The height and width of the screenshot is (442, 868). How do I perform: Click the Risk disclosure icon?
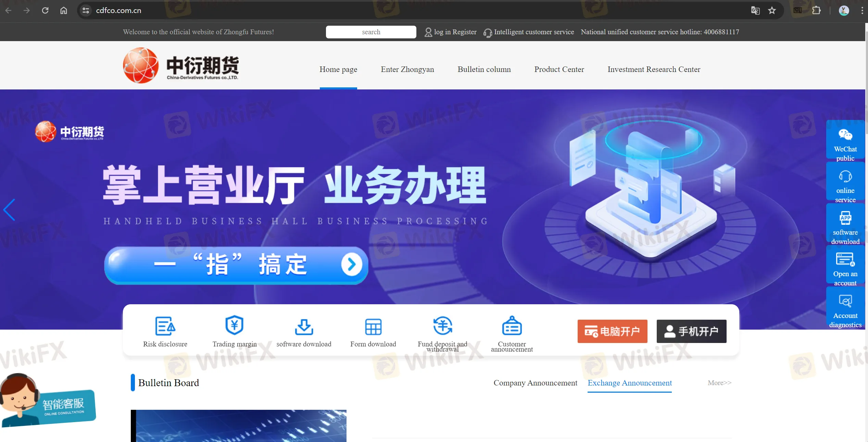165,326
